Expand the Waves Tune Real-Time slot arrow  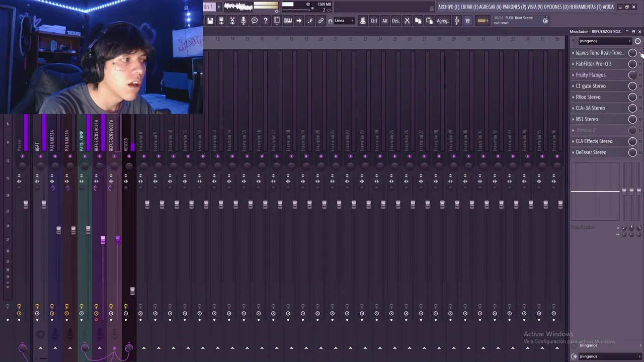click(x=573, y=53)
